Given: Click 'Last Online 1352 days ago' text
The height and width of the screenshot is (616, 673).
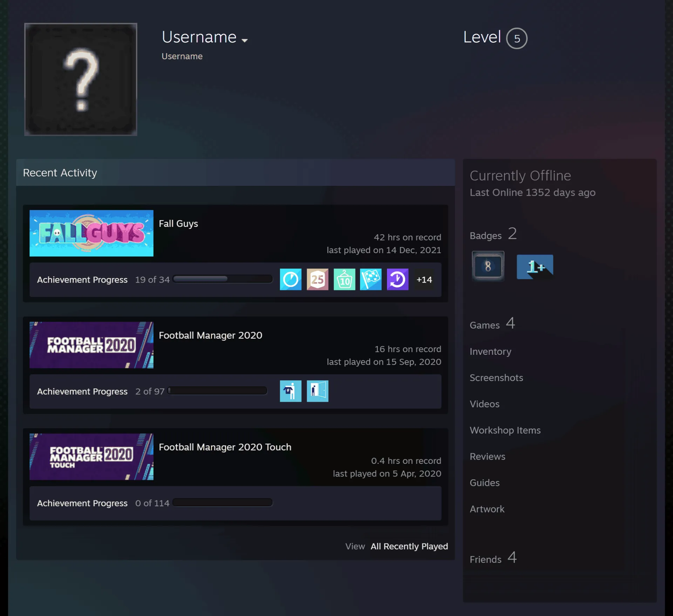Looking at the screenshot, I should click(532, 192).
